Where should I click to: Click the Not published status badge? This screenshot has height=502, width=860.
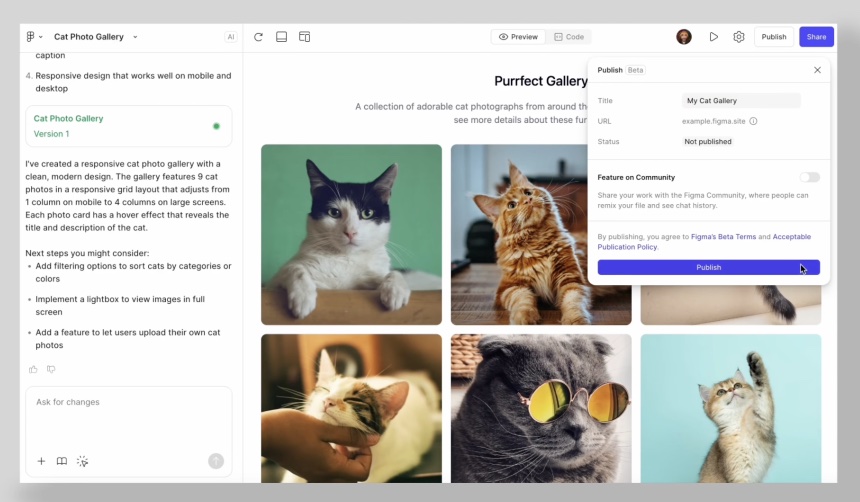(x=708, y=142)
